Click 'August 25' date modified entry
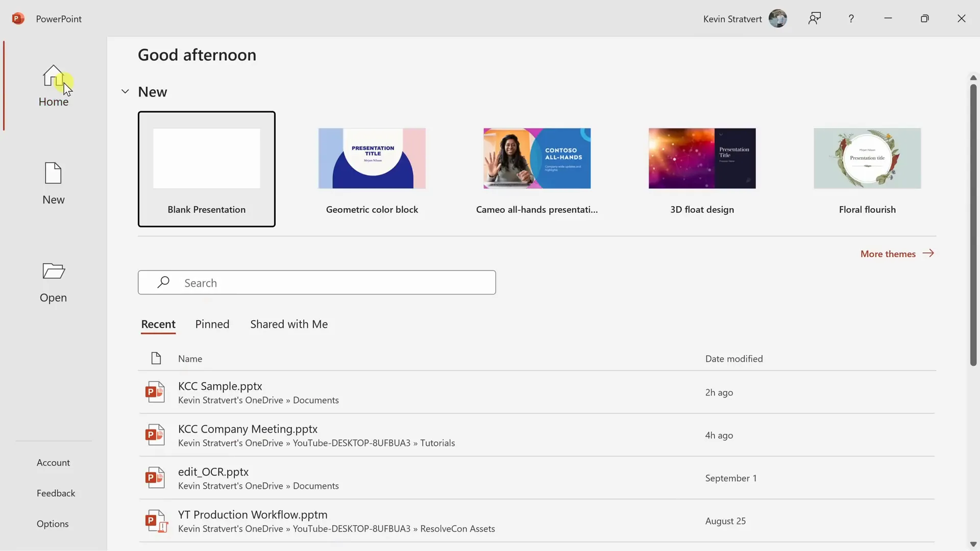 click(725, 521)
